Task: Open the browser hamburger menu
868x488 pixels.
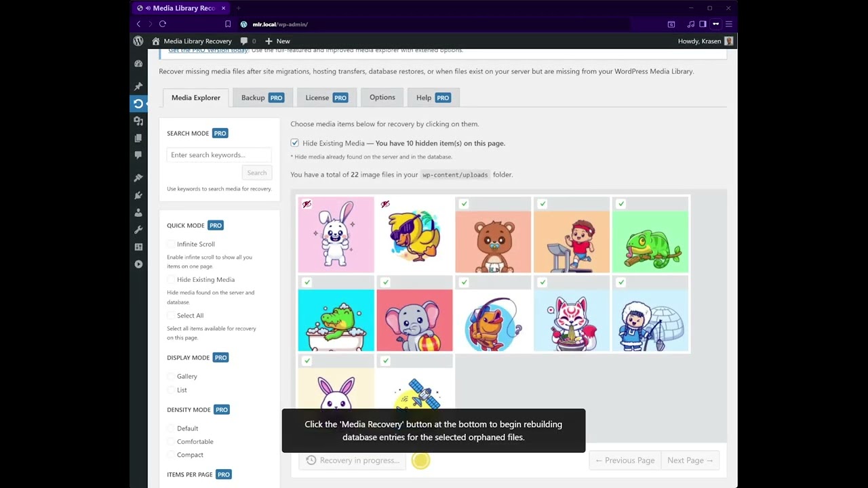Action: pos(729,24)
